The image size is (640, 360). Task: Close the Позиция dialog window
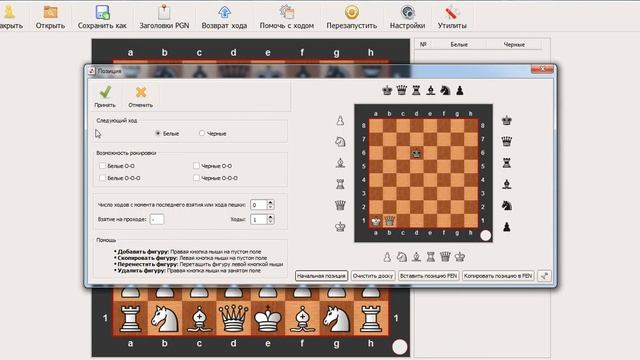[x=542, y=69]
